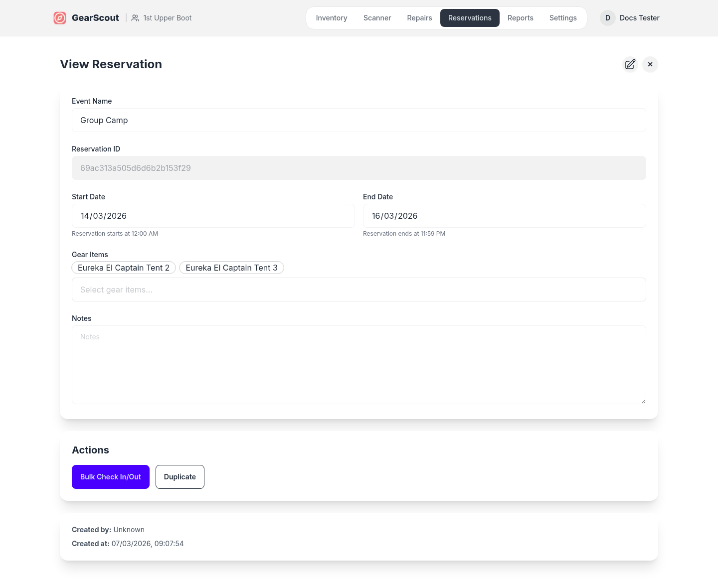Image resolution: width=718 pixels, height=588 pixels.
Task: Remove the Eureka El Captain Tent 2 chip
Action: coord(123,268)
